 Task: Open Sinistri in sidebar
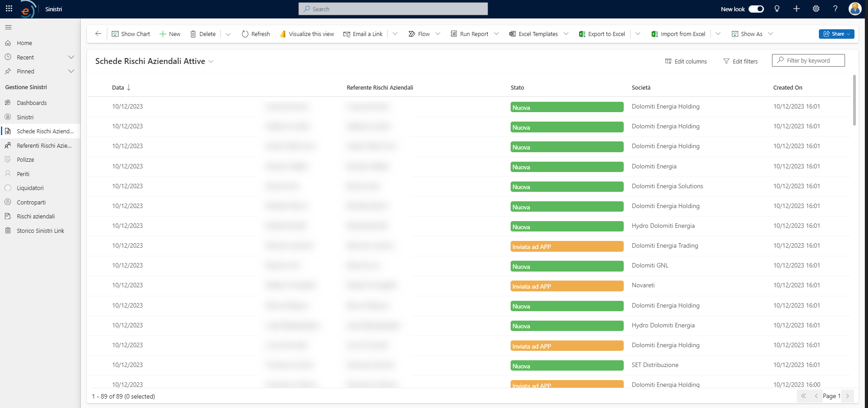25,117
